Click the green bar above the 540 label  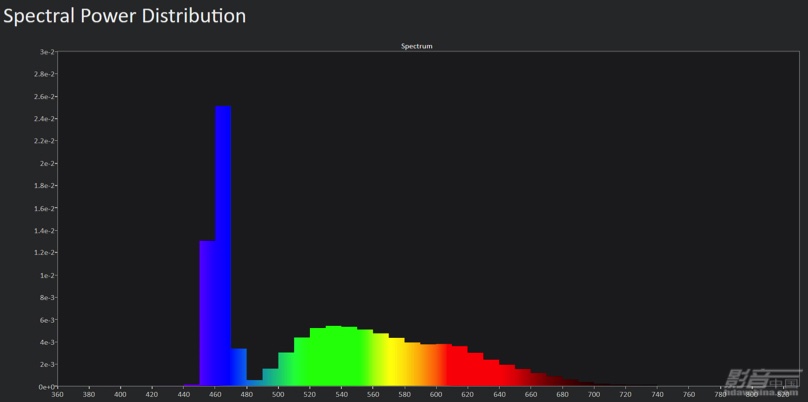point(342,356)
